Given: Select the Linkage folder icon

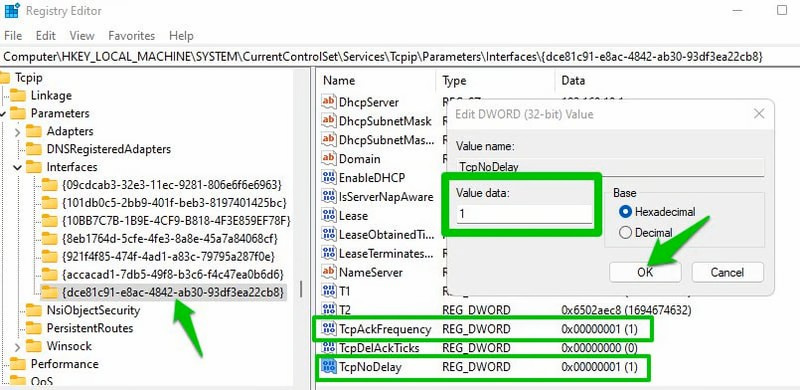Looking at the screenshot, I should pos(18,95).
